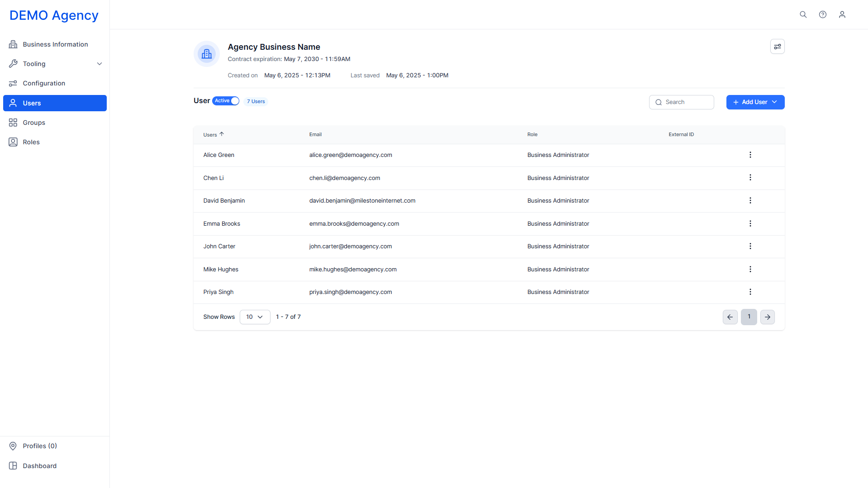Toggle the Active users switch
868x488 pixels.
226,101
